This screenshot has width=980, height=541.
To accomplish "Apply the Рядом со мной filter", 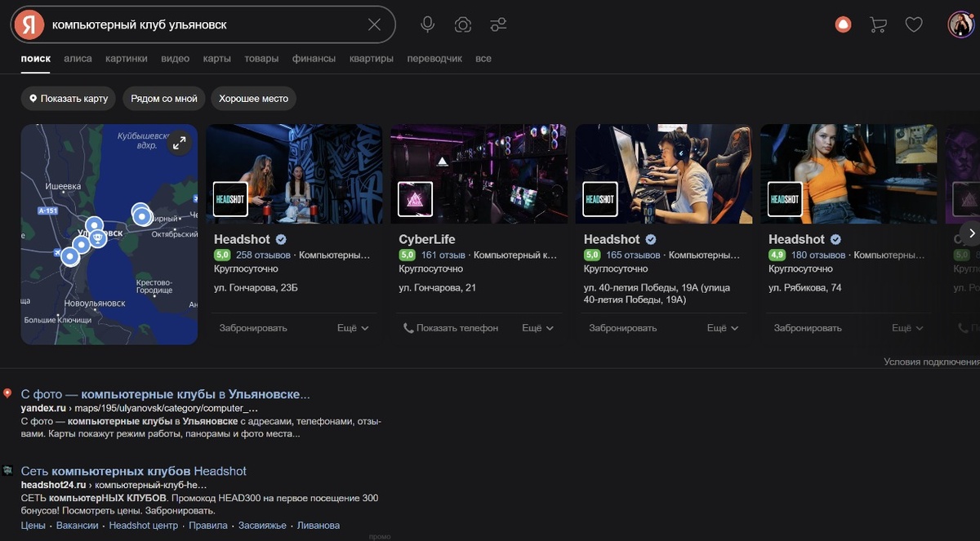I will [164, 99].
